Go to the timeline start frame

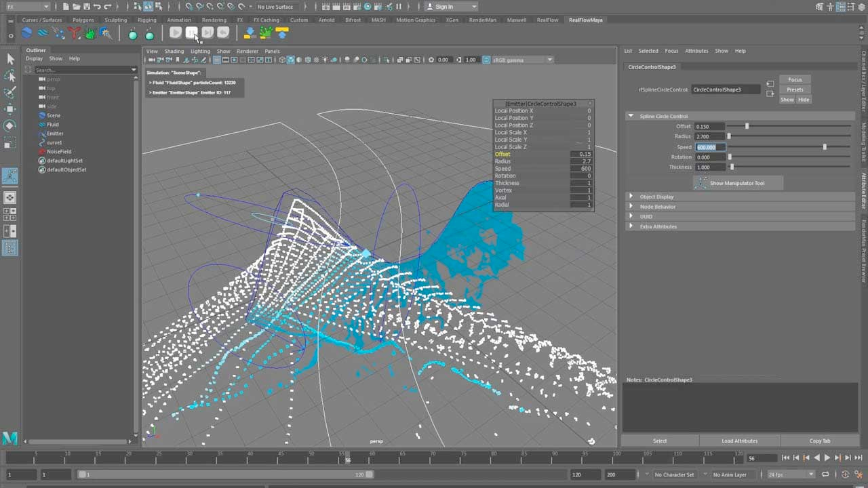(x=786, y=458)
